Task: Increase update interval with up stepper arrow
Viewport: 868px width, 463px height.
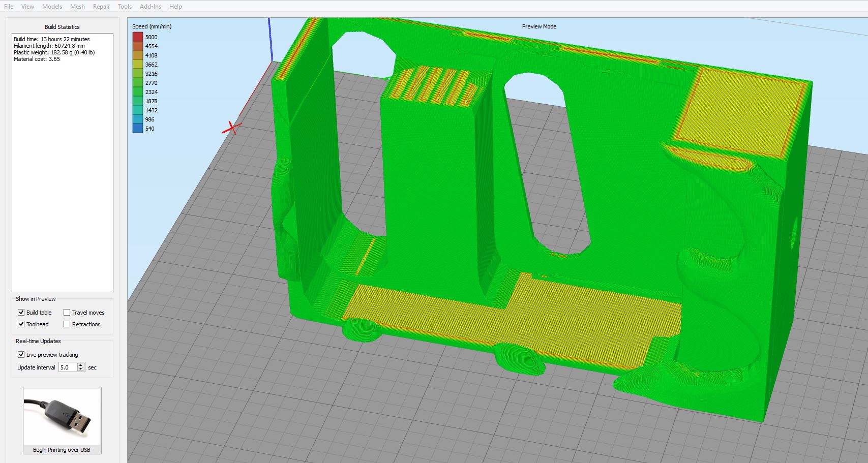Action: (81, 365)
